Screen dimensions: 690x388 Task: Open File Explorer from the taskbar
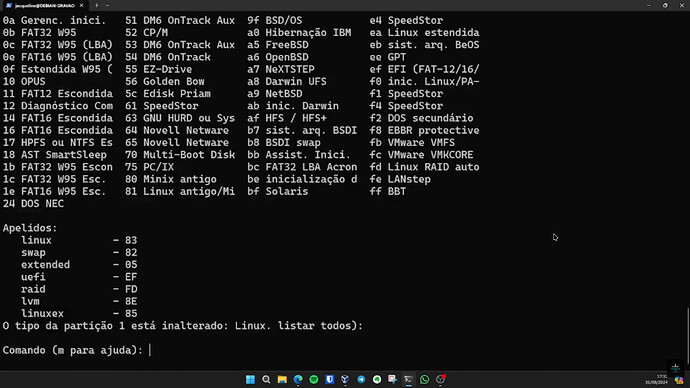[x=282, y=379]
